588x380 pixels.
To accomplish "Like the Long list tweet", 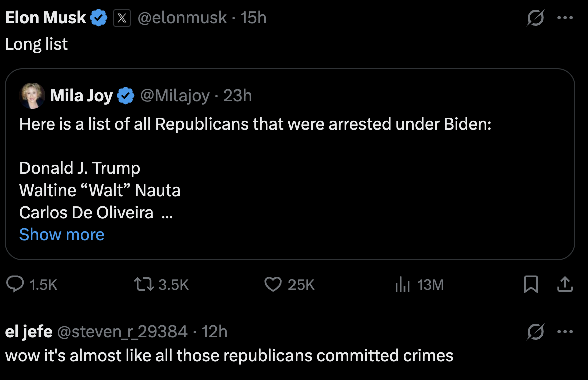I will [273, 285].
